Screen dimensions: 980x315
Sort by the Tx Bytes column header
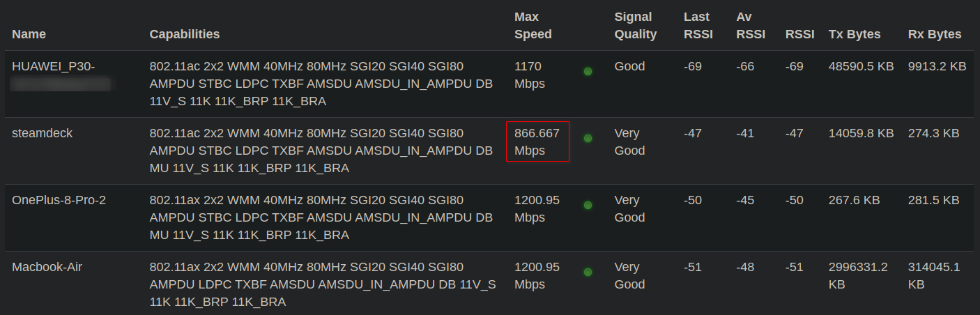(x=854, y=34)
